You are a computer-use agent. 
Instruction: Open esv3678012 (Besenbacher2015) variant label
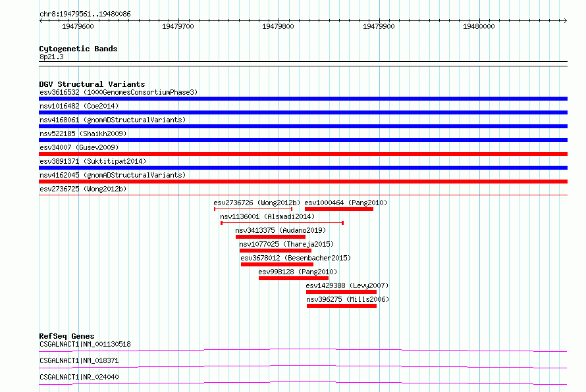[x=296, y=258]
